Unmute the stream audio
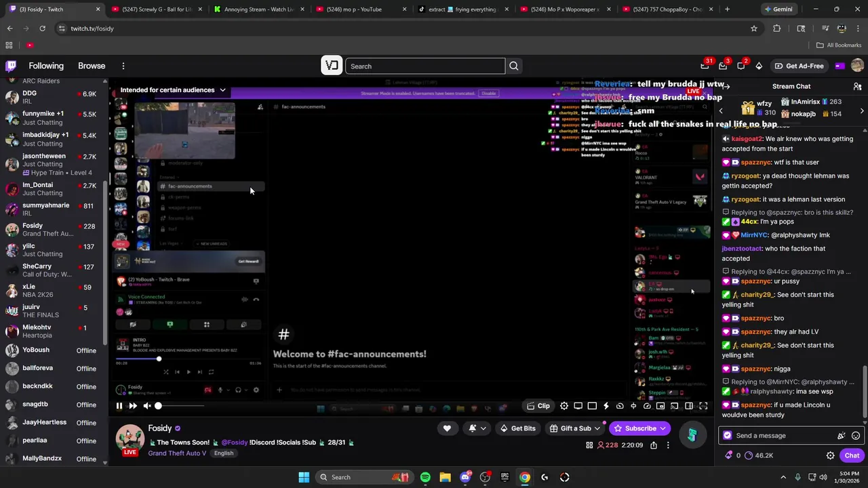Viewport: 868px width, 488px height. (147, 406)
